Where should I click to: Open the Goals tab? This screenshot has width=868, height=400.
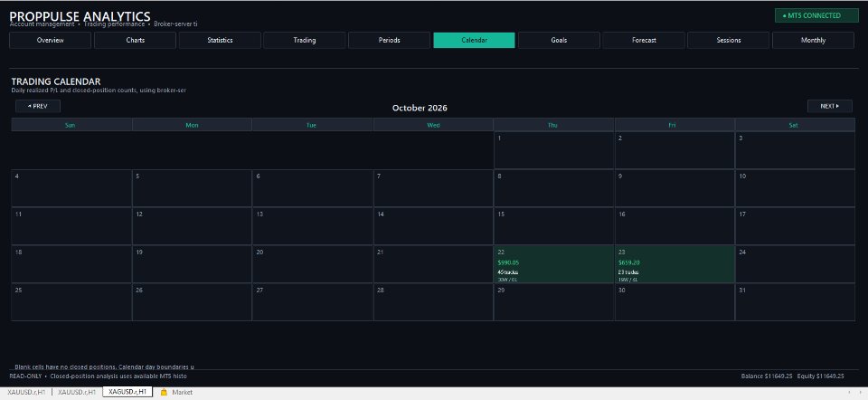tap(559, 41)
